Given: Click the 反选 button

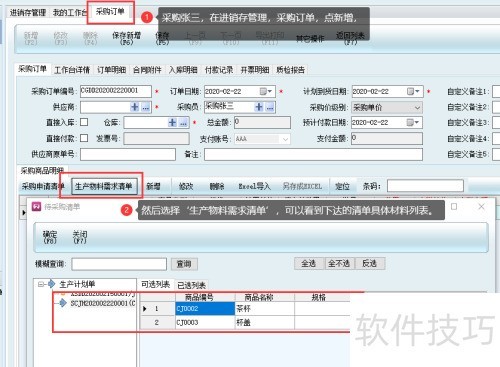Looking at the screenshot, I should [370, 263].
